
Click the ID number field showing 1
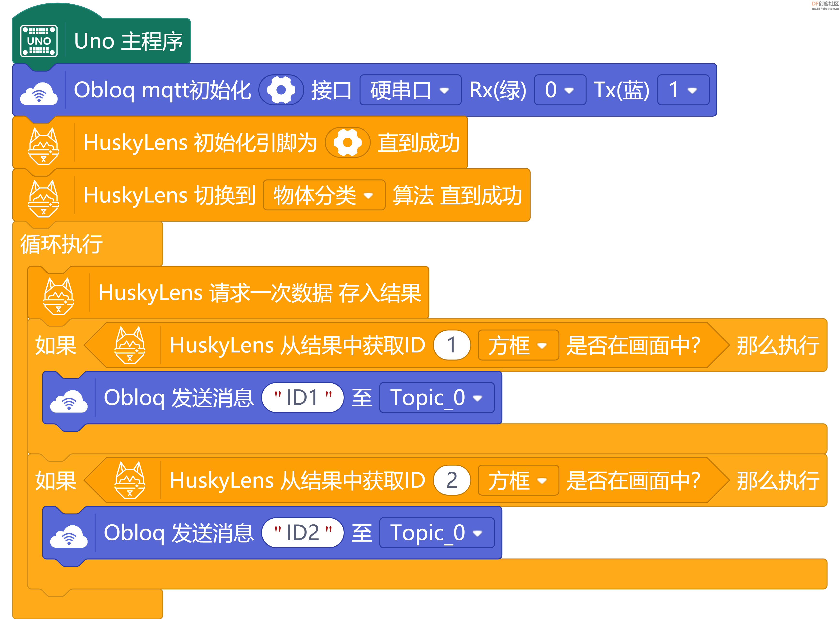(452, 345)
